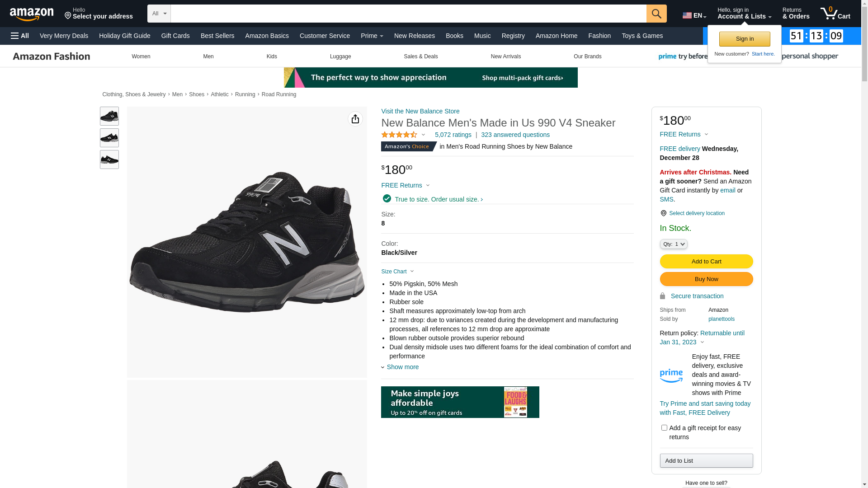Open the search category All dropdown

coord(159,14)
